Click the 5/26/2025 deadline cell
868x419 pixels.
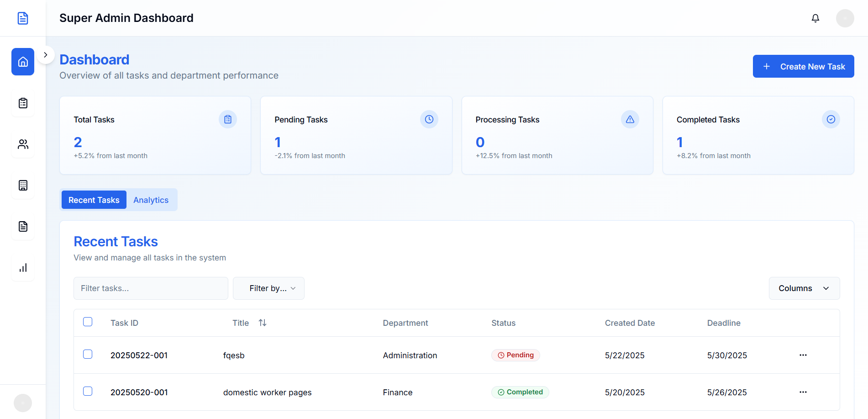(x=727, y=392)
